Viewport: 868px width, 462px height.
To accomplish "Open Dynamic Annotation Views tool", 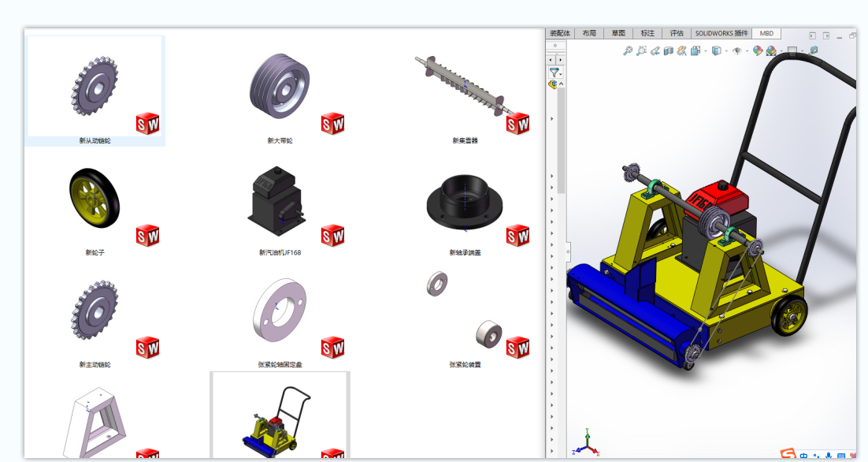I will (x=681, y=51).
